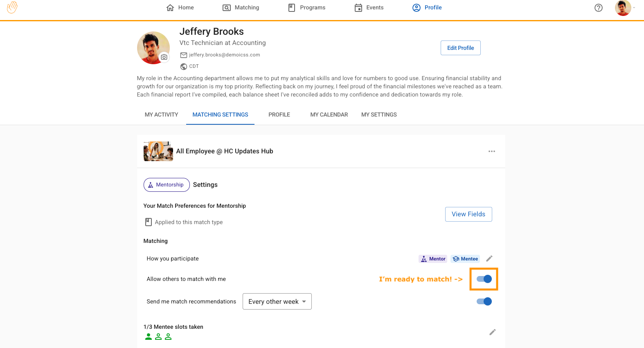The image size is (644, 348).
Task: Click the email envelope icon
Action: (x=184, y=55)
